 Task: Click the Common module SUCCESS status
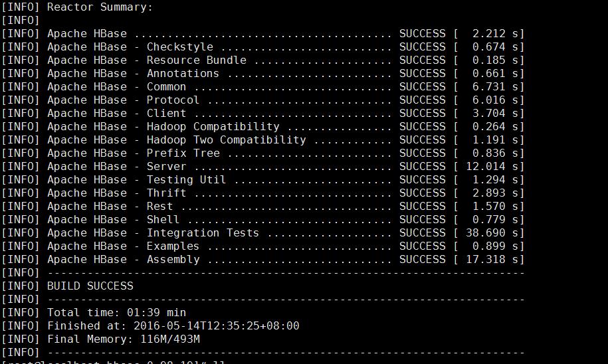click(422, 87)
